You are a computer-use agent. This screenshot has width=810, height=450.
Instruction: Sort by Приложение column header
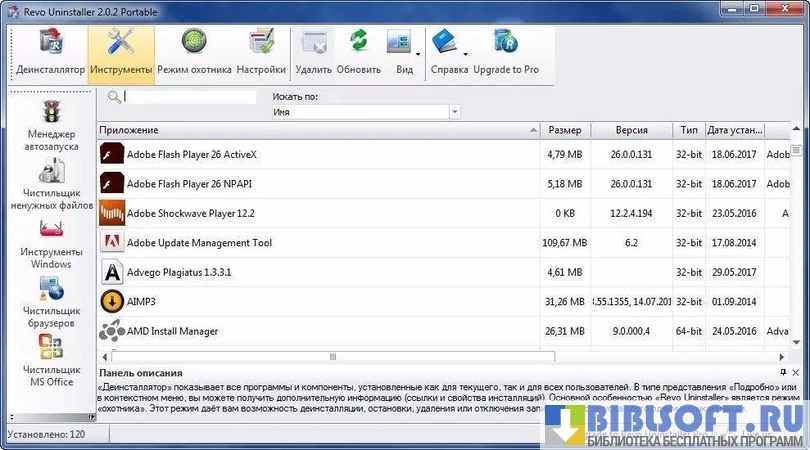coord(318,130)
